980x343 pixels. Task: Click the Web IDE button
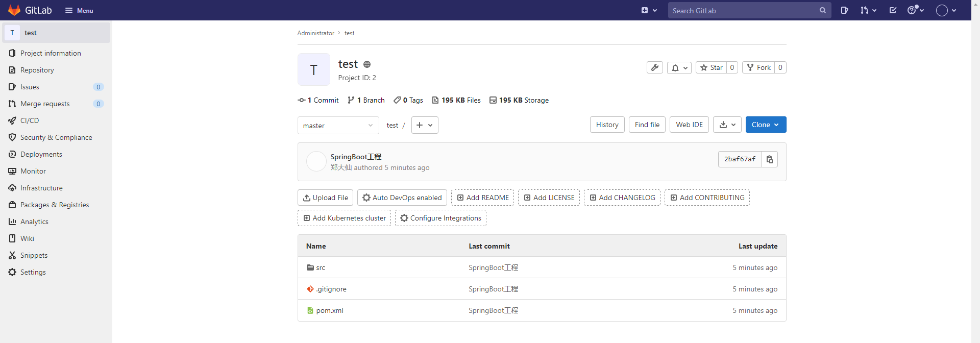click(x=689, y=125)
